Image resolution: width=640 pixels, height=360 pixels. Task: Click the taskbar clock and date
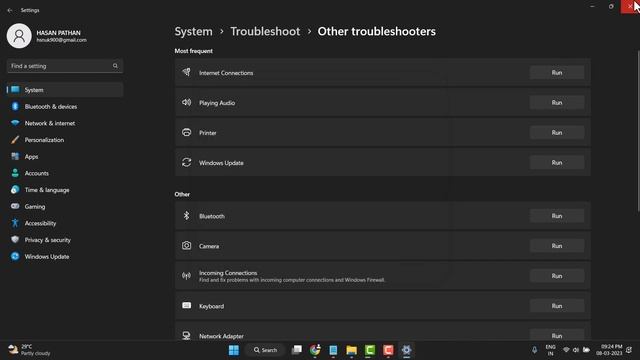click(609, 350)
